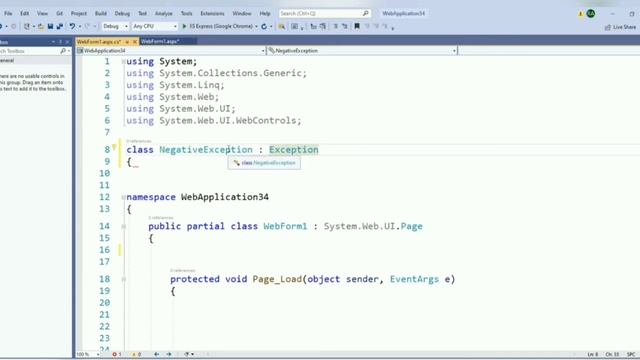The width and height of the screenshot is (640, 360).
Task: Expand the IIS Express browser dropdown arrow
Action: (256, 27)
